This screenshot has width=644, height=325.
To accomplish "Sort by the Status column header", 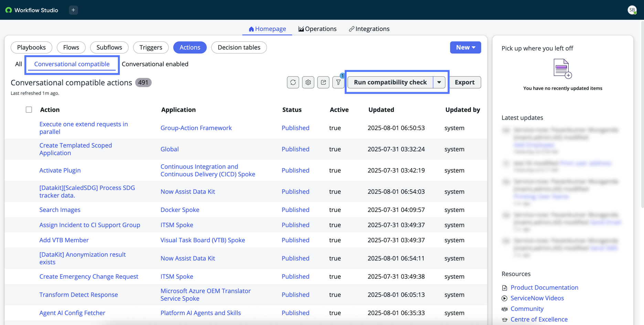I will tap(292, 109).
